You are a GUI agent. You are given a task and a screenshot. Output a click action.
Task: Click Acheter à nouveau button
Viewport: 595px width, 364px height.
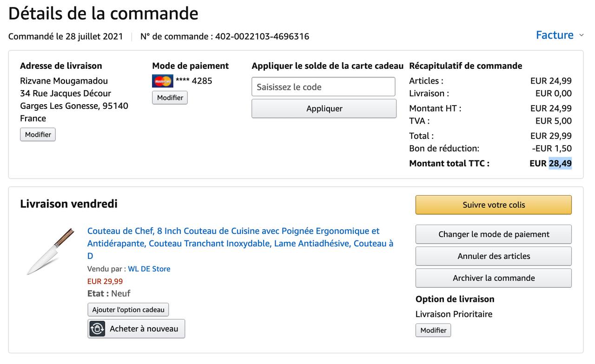tap(144, 329)
